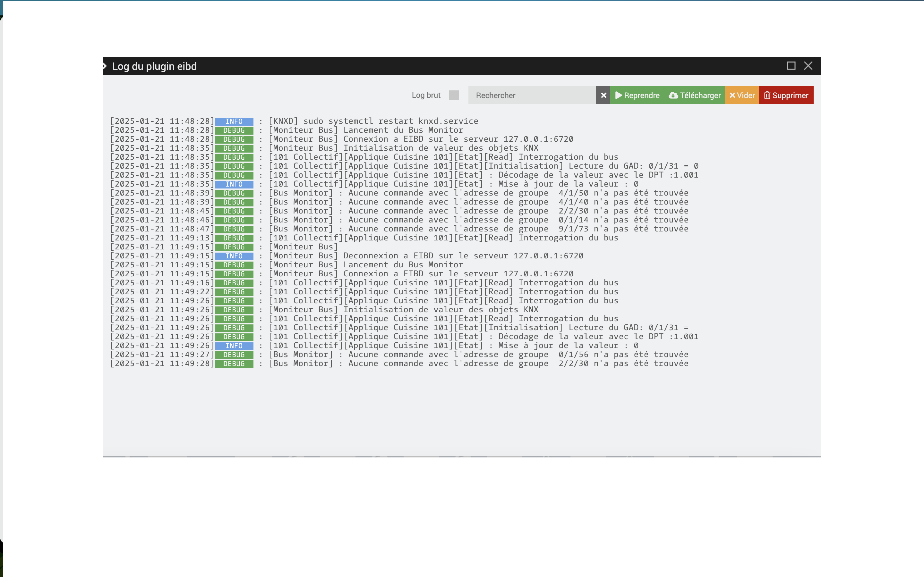Maximize the eibd log dialog

pyautogui.click(x=791, y=66)
